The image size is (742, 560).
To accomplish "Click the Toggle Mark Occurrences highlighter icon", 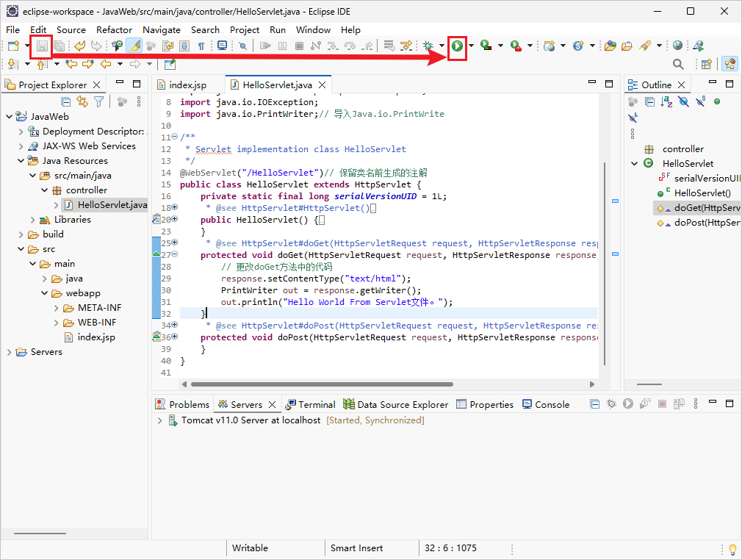I will (x=134, y=46).
